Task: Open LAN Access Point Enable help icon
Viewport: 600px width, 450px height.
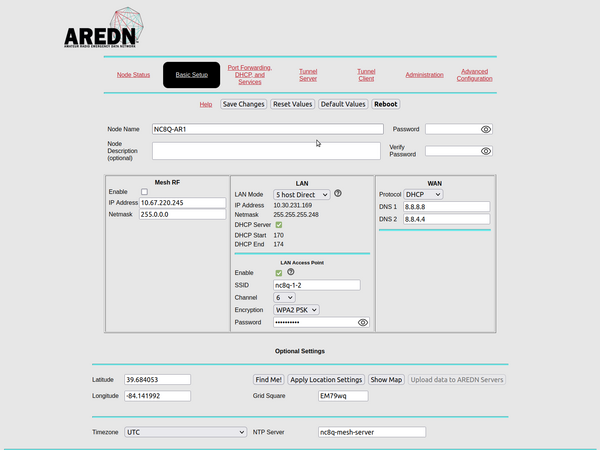Action: (291, 272)
